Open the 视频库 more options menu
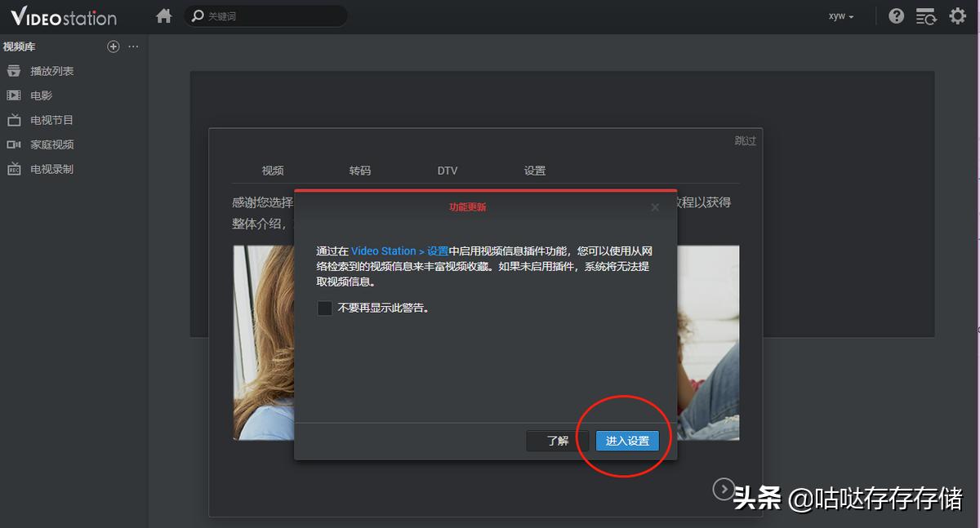Image resolution: width=980 pixels, height=528 pixels. (x=133, y=47)
